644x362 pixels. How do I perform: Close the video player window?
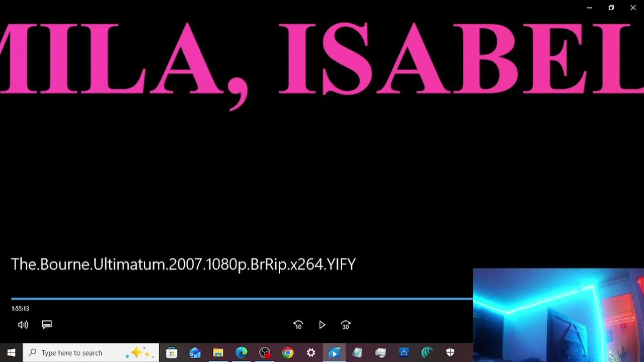point(633,8)
